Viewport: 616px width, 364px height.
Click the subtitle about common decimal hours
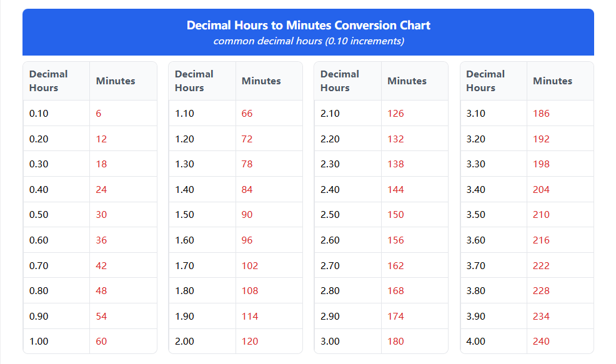click(308, 41)
